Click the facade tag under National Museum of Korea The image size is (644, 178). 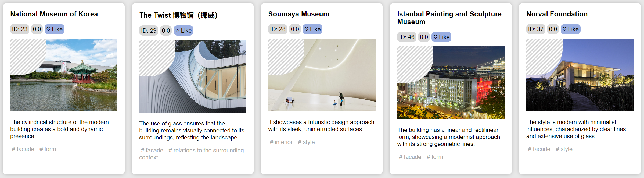click(23, 149)
